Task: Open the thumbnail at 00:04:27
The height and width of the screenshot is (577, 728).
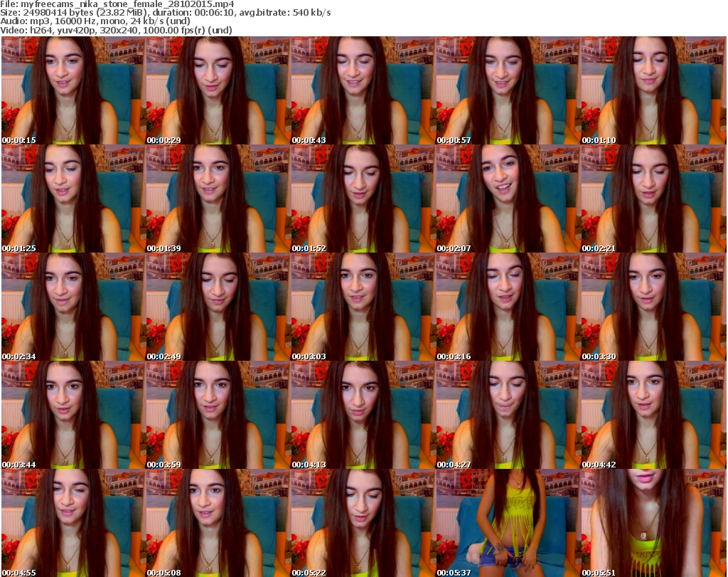Action: click(508, 415)
